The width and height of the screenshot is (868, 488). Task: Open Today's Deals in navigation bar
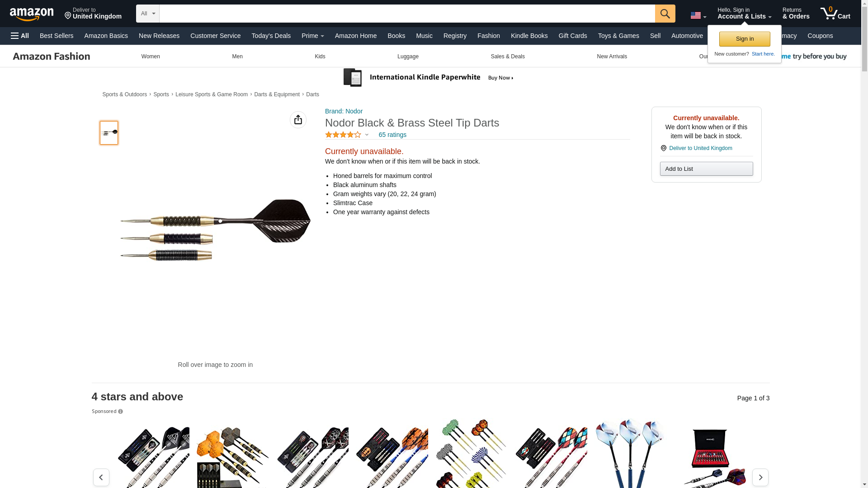271,36
